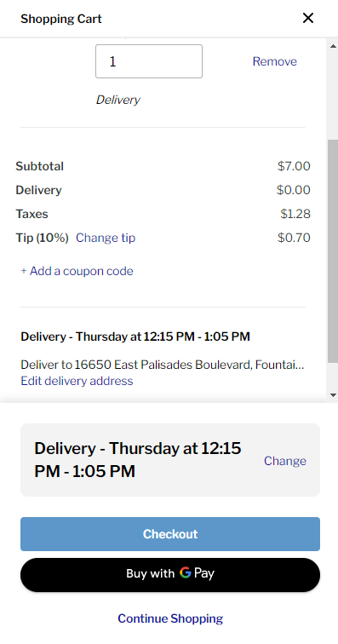This screenshot has width=338, height=644.
Task: Click the Taxes $1.28 amount
Action: click(295, 214)
